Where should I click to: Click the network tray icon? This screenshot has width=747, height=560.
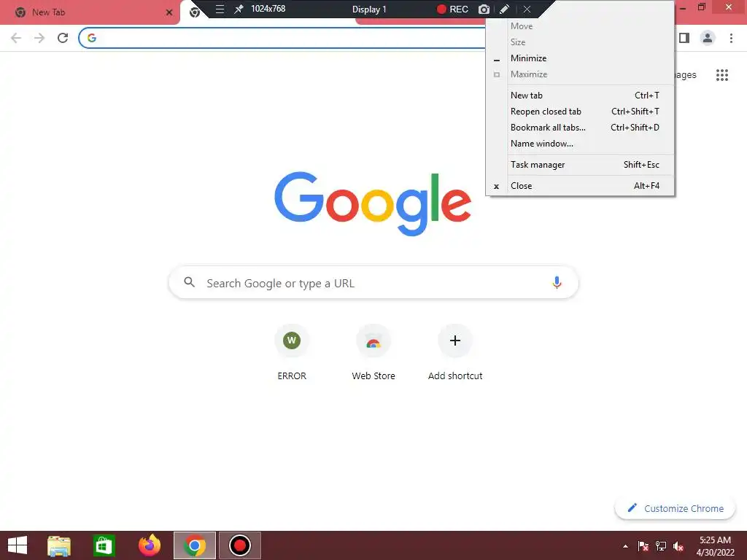(x=661, y=546)
